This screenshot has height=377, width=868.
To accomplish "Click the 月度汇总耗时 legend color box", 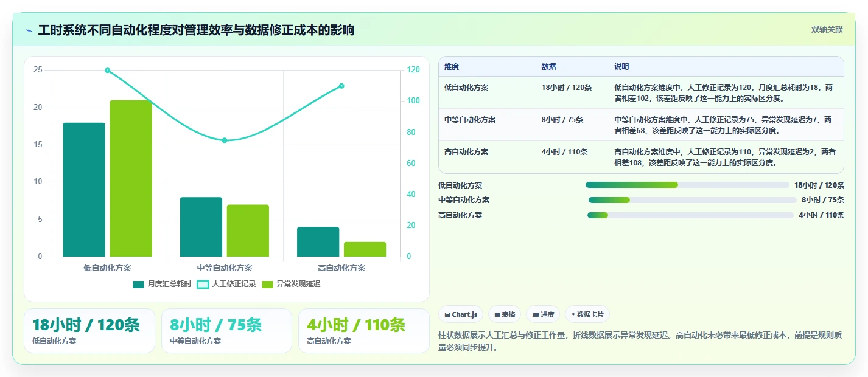I will [139, 284].
